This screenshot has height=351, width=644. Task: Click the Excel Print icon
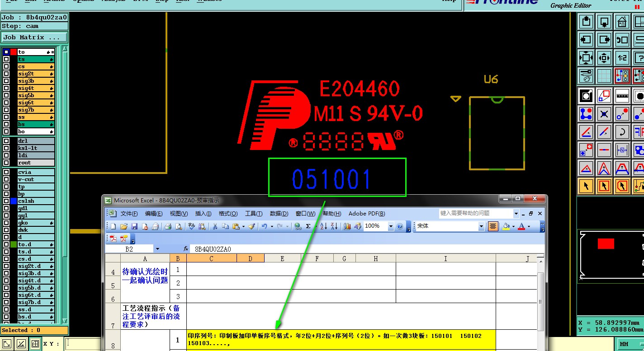(x=168, y=226)
